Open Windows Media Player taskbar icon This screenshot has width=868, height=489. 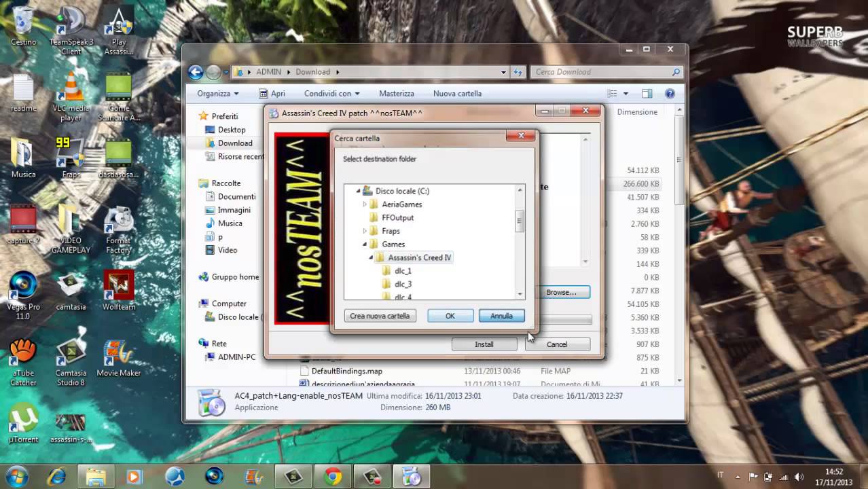(x=134, y=476)
